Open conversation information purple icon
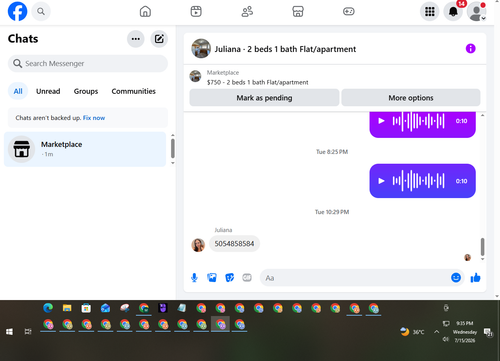Image resolution: width=500 pixels, height=361 pixels. coord(470,49)
